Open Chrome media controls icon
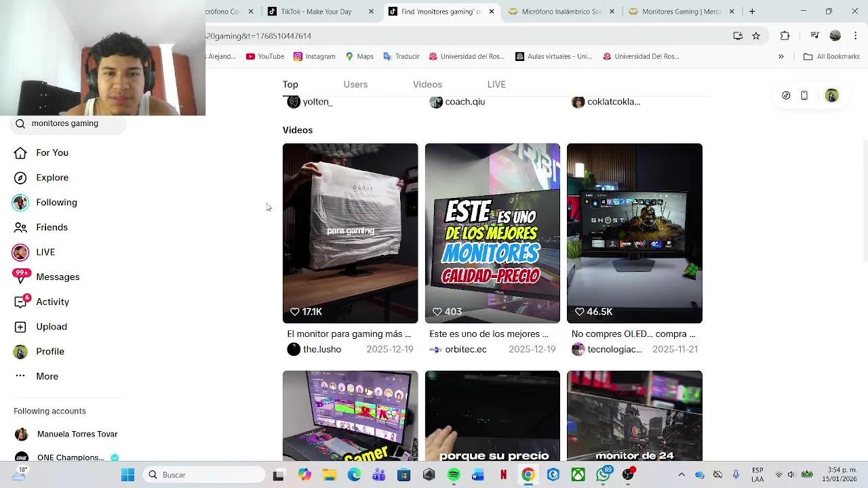Screen dimensions: 868x488 pos(814,36)
